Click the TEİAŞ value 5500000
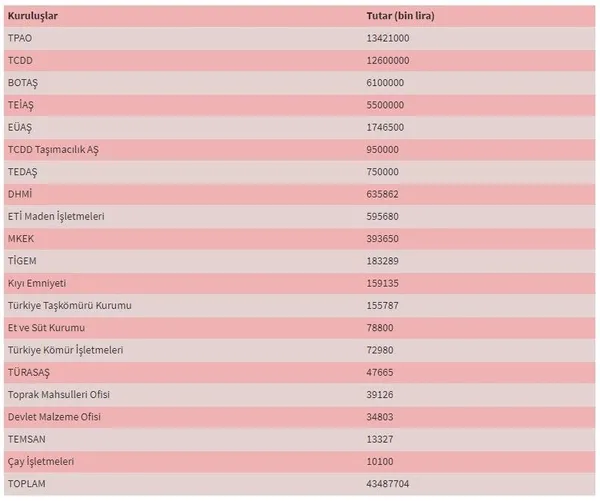600x501 pixels. tap(385, 105)
